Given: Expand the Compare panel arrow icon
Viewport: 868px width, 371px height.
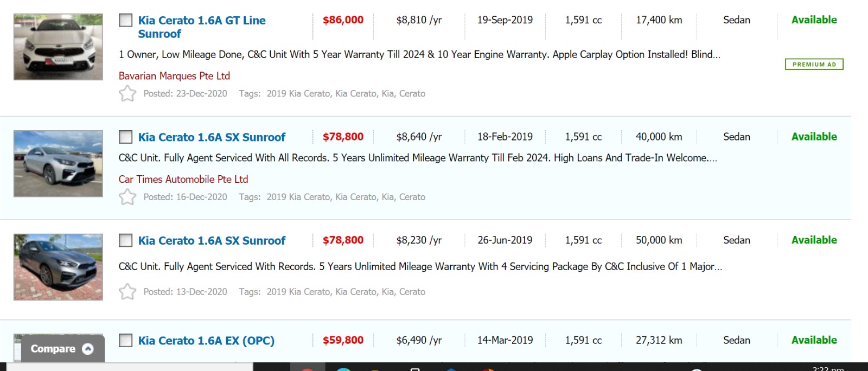Looking at the screenshot, I should pyautogui.click(x=88, y=349).
